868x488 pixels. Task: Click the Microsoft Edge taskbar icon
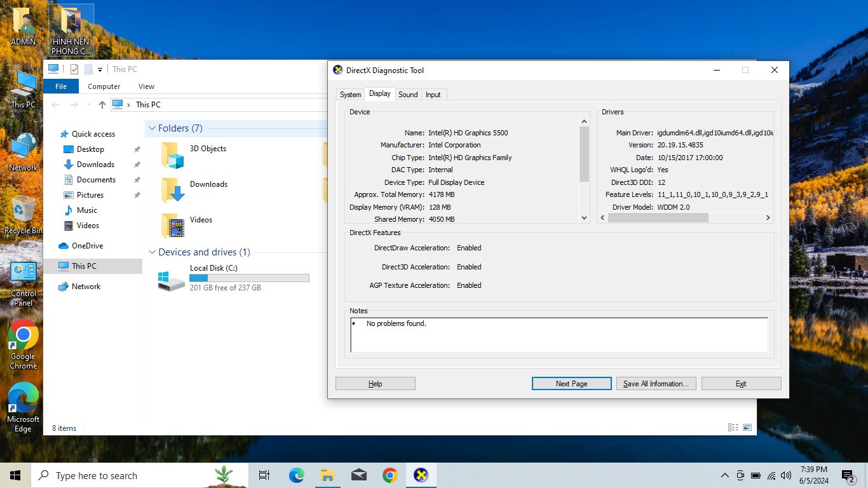[296, 475]
